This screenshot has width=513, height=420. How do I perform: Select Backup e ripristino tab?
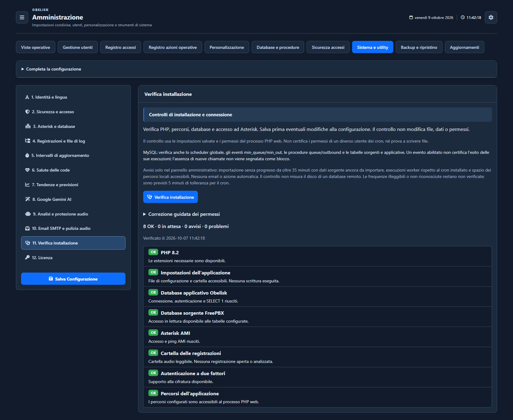click(x=419, y=47)
